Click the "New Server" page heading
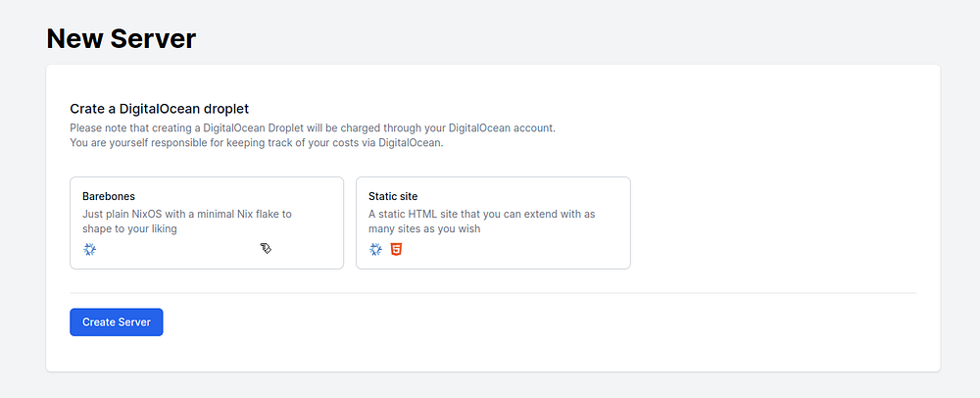 pyautogui.click(x=122, y=39)
